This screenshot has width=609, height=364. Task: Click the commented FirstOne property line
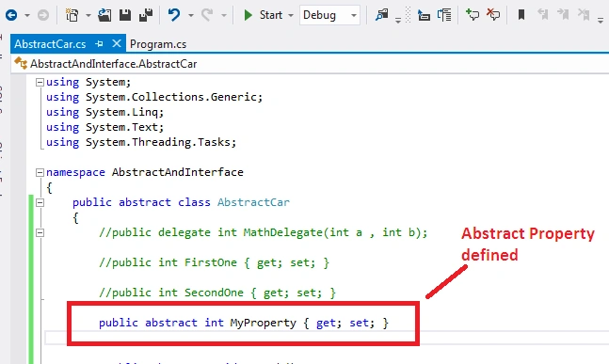pyautogui.click(x=214, y=262)
